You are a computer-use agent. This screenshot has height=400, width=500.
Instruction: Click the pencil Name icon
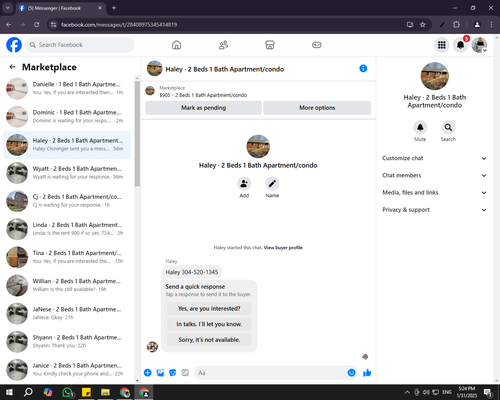pyautogui.click(x=272, y=183)
